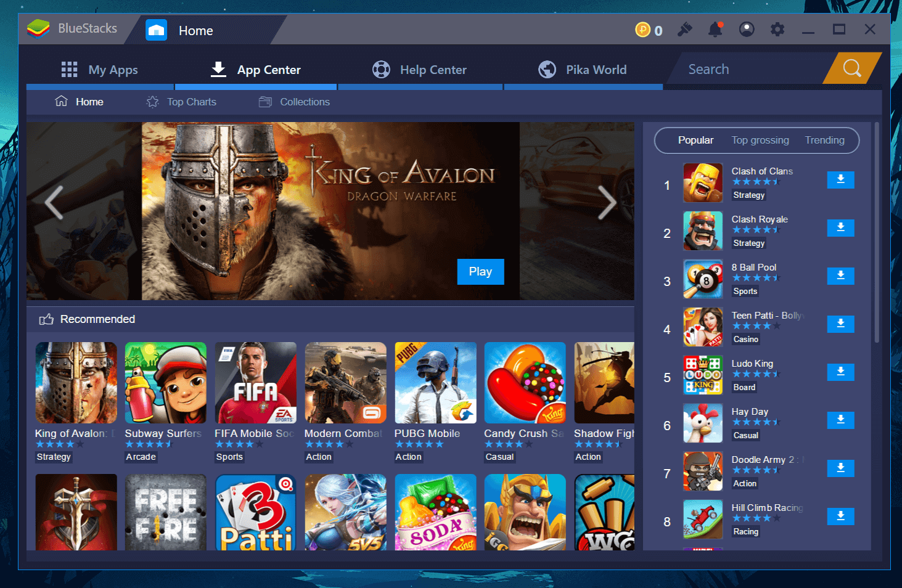Download Clash of Clans
This screenshot has width=902, height=588.
[x=840, y=179]
